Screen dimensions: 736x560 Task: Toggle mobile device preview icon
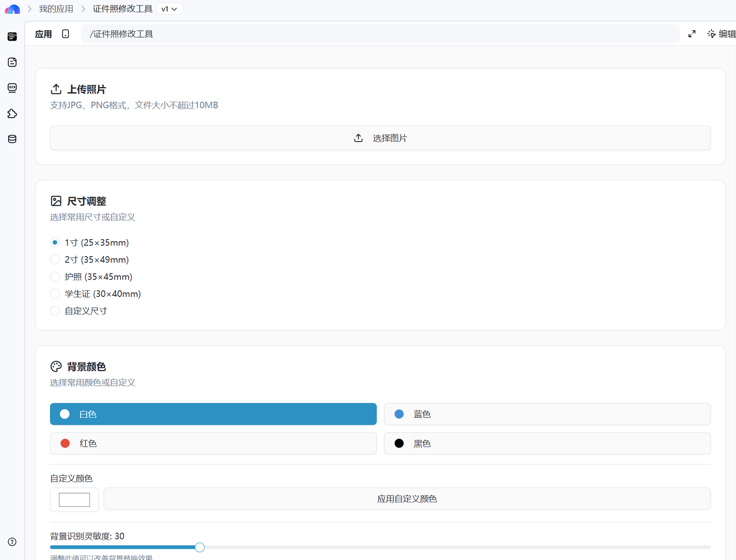[65, 34]
